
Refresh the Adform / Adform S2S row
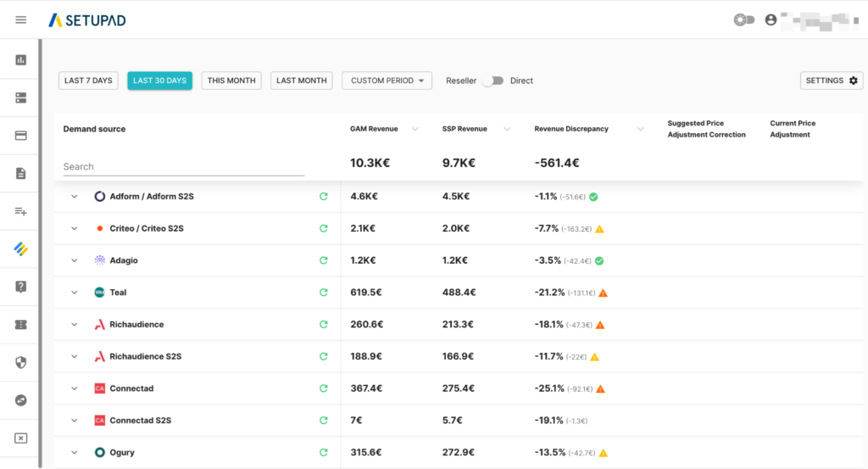pos(323,196)
